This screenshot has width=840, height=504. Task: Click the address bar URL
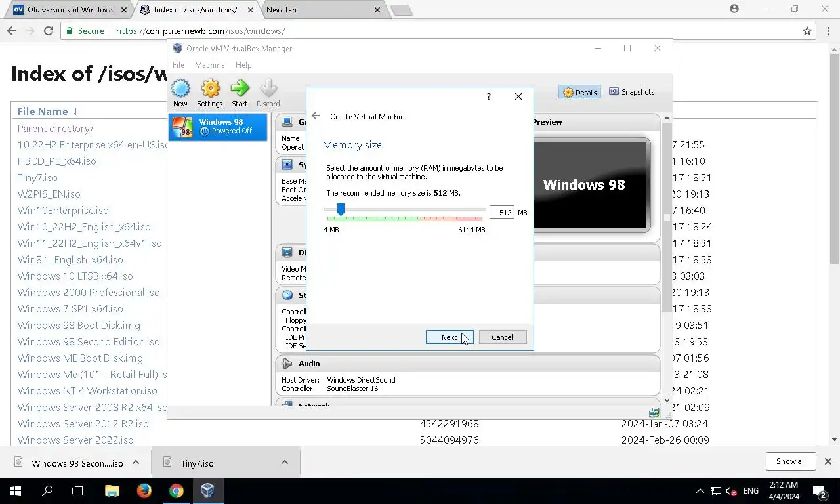200,31
